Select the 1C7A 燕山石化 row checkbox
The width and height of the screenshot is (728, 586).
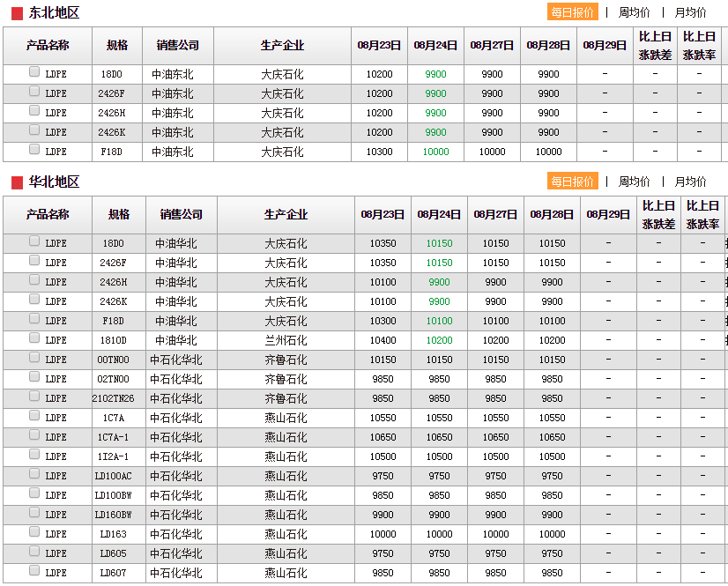[33, 415]
